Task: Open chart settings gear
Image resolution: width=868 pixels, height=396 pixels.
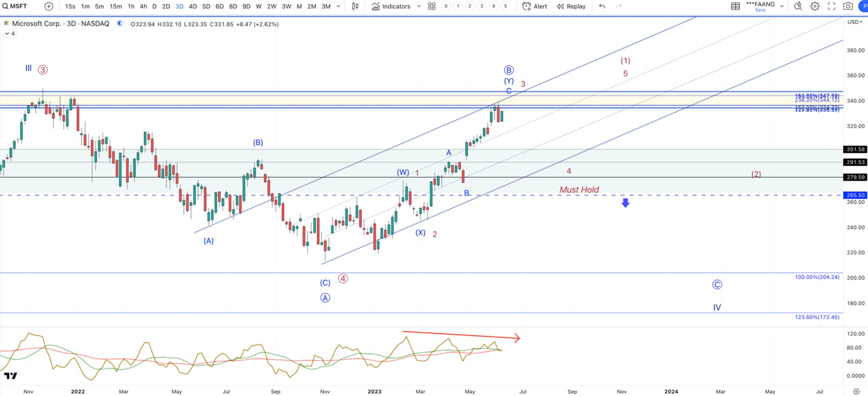Action: (815, 6)
